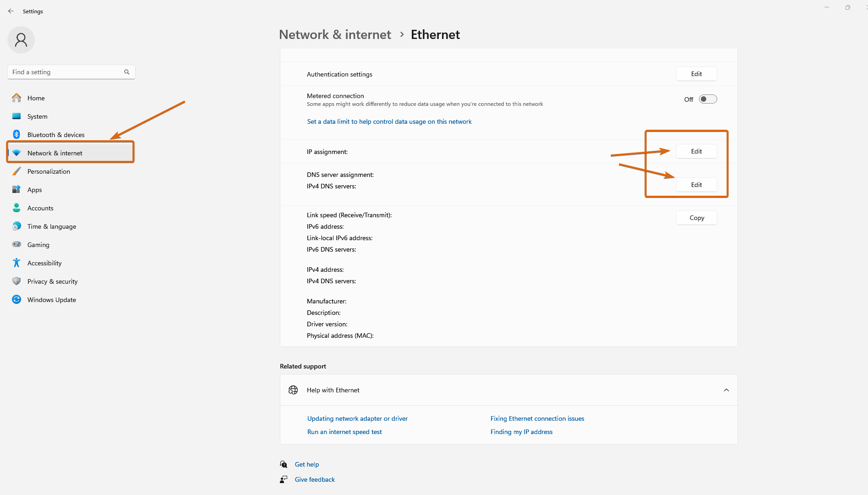Select Privacy & security menu item
This screenshot has height=495, width=868.
52,281
